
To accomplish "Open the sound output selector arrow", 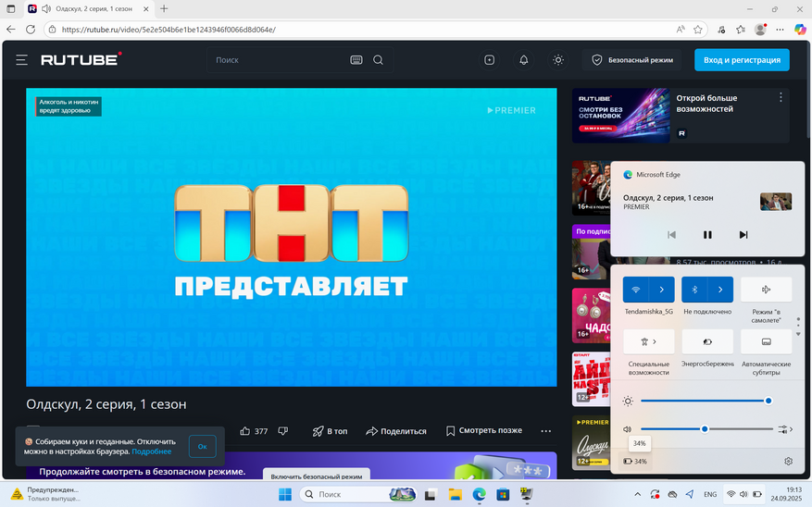I will click(x=785, y=429).
